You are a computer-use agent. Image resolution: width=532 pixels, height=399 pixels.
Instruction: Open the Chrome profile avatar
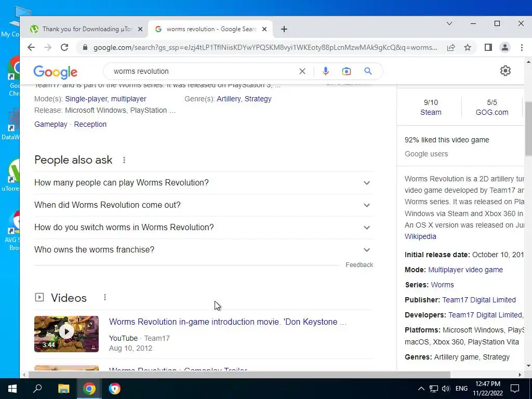point(505,47)
